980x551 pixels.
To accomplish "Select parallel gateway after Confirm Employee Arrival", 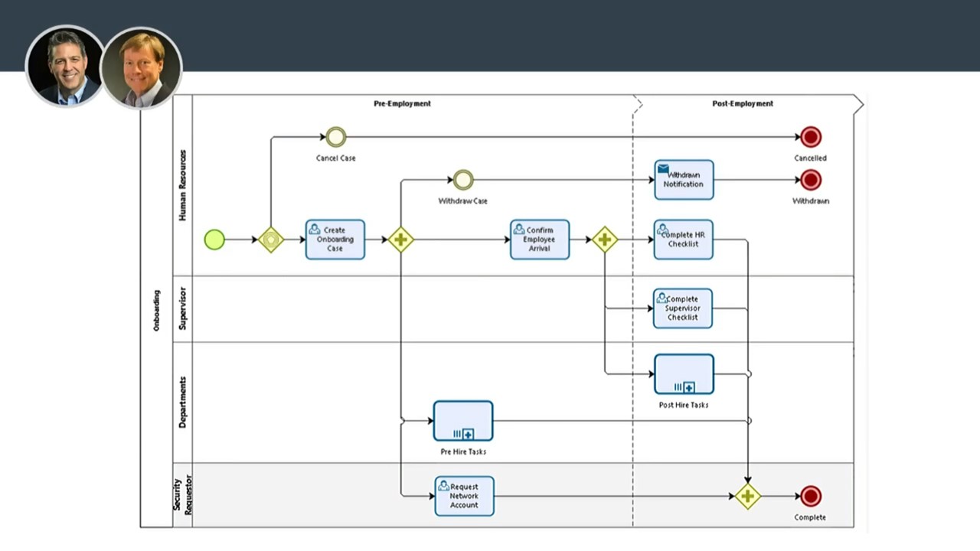I will (x=604, y=240).
